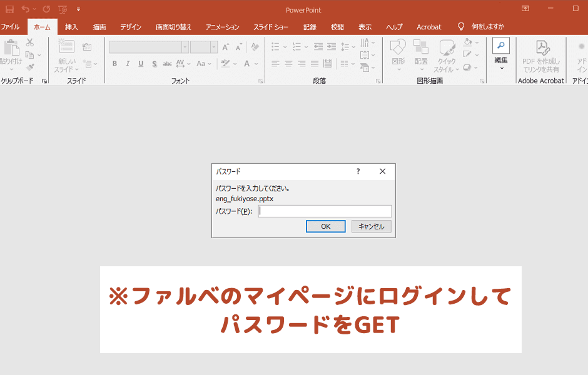Screen dimensions: 588x375
Task: Open the font color dropdown arrow
Action: click(x=256, y=64)
